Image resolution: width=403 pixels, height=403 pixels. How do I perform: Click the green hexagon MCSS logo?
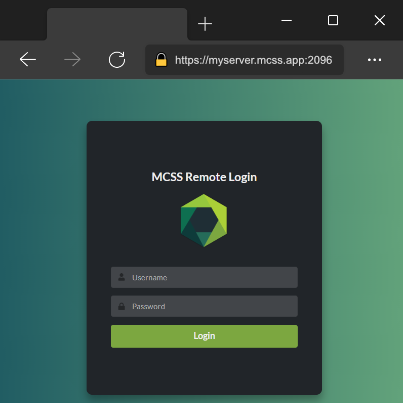tap(204, 220)
